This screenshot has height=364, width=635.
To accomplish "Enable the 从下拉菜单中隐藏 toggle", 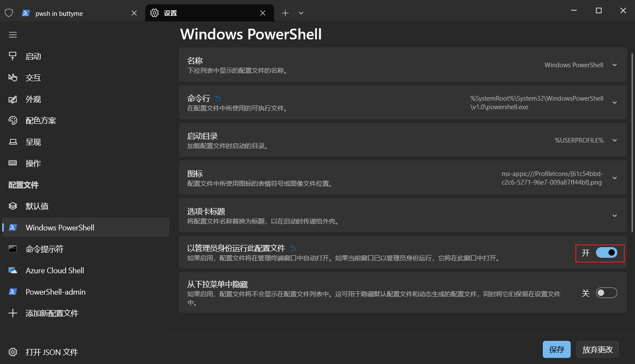I will click(606, 293).
